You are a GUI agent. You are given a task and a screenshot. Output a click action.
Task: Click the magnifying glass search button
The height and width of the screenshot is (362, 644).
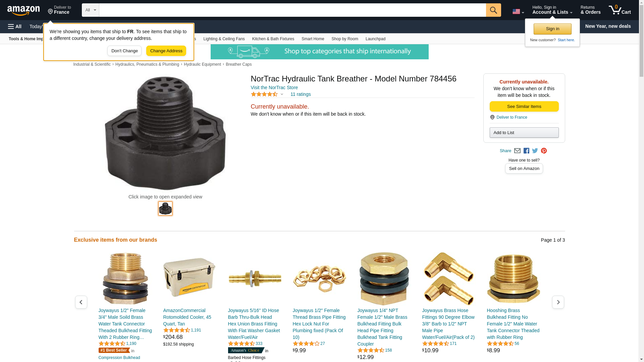point(493,10)
